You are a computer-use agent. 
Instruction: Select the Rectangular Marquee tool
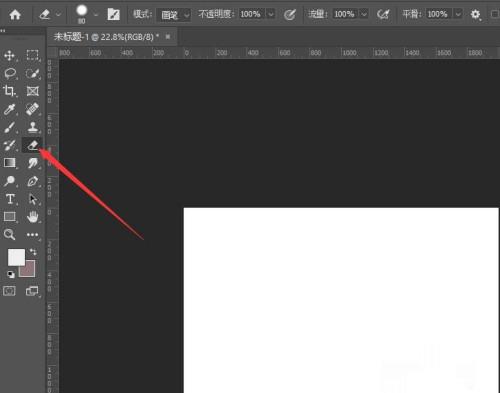pyautogui.click(x=32, y=55)
